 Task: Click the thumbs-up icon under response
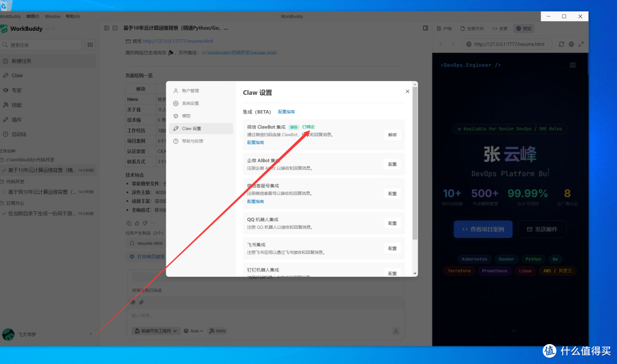pyautogui.click(x=137, y=223)
